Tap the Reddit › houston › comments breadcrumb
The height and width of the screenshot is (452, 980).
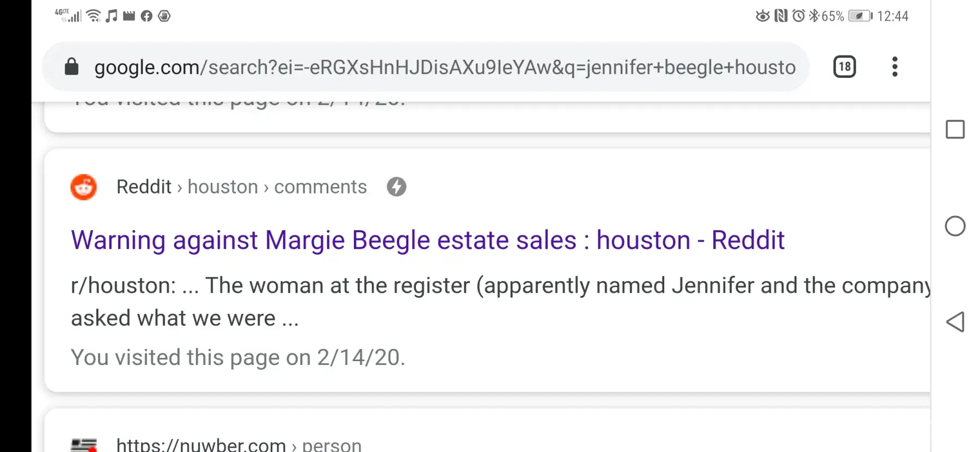pyautogui.click(x=241, y=187)
